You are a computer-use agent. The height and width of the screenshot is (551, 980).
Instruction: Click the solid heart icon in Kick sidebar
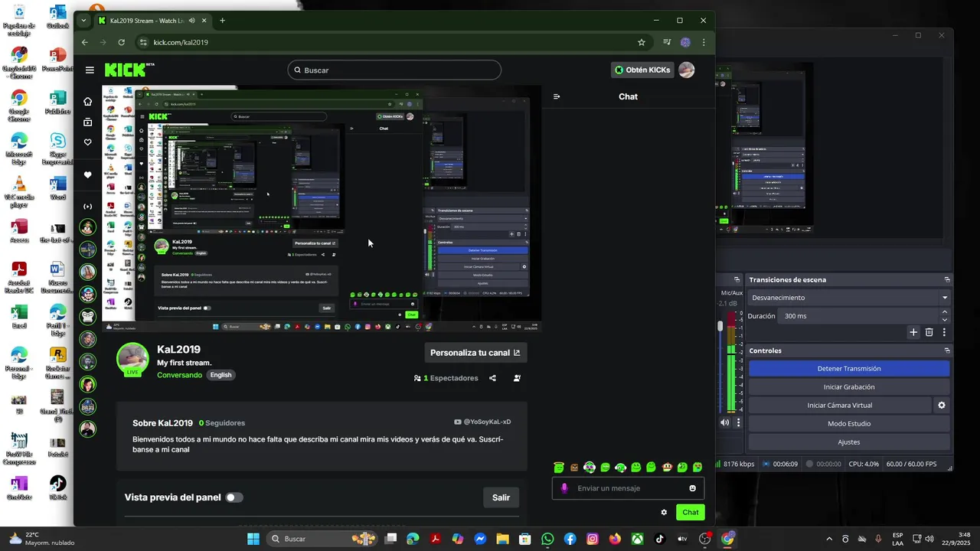(88, 174)
